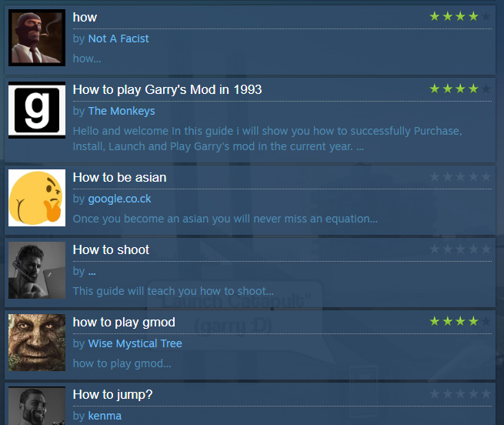Image resolution: width=504 pixels, height=425 pixels.
Task: Open the 'How to be asian' guide title
Action: click(x=119, y=178)
